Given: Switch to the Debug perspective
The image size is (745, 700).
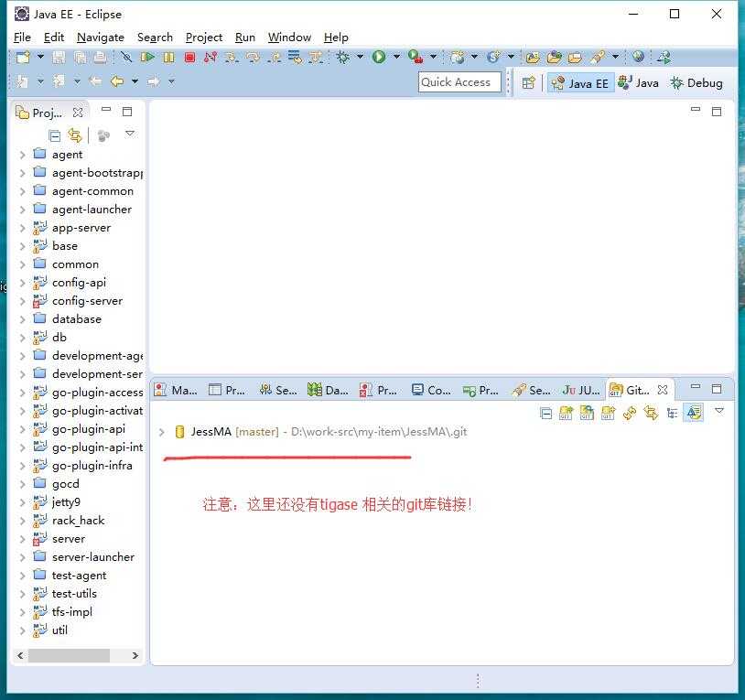Looking at the screenshot, I should [x=696, y=83].
